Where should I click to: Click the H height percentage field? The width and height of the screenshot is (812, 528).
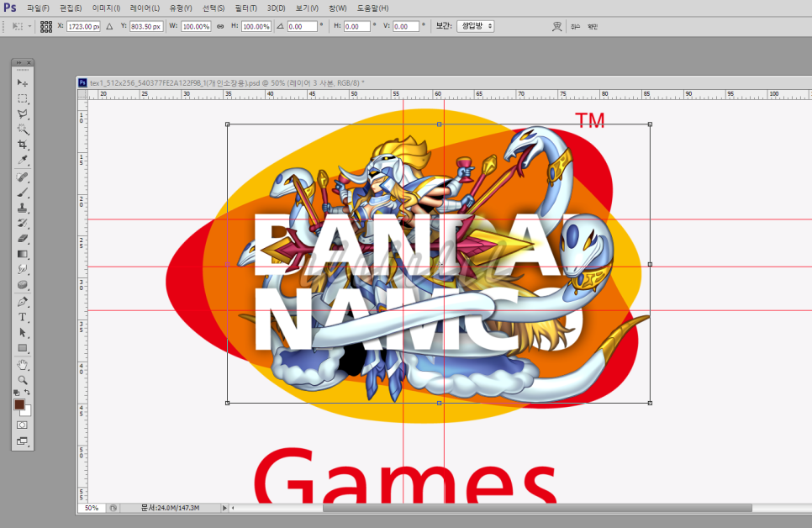pos(256,26)
